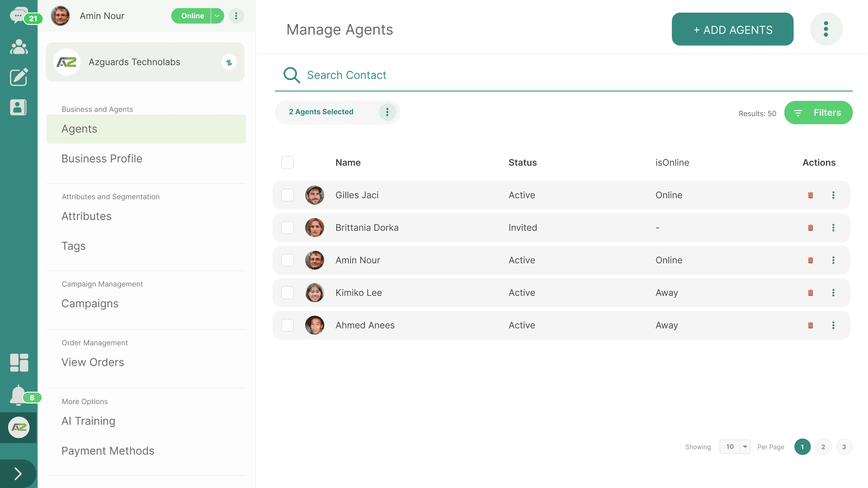This screenshot has width=868, height=488.
Task: Click the Status column header
Action: click(x=523, y=163)
